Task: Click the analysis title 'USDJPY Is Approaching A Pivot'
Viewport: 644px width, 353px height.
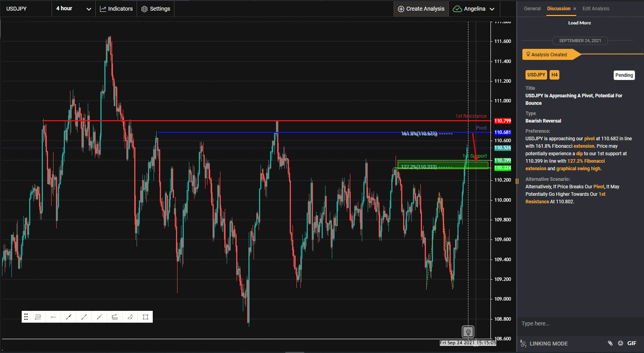Action: click(574, 99)
